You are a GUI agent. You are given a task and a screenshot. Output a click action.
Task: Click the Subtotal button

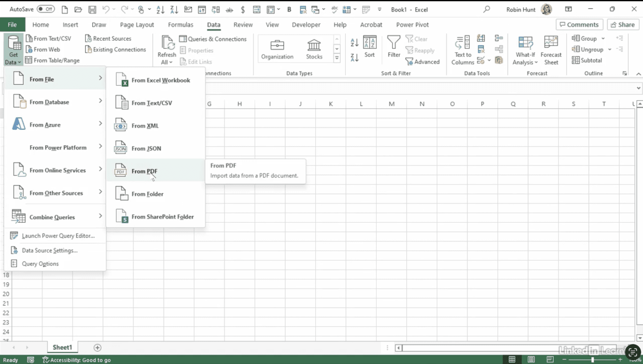(587, 60)
